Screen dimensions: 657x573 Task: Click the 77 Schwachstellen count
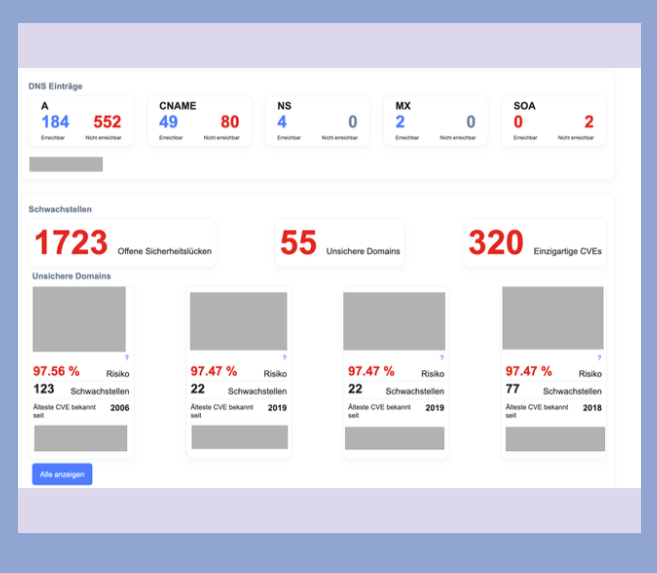(x=512, y=389)
